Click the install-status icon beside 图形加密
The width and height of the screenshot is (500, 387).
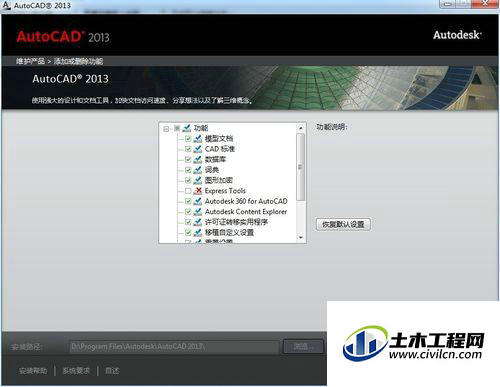pos(198,180)
